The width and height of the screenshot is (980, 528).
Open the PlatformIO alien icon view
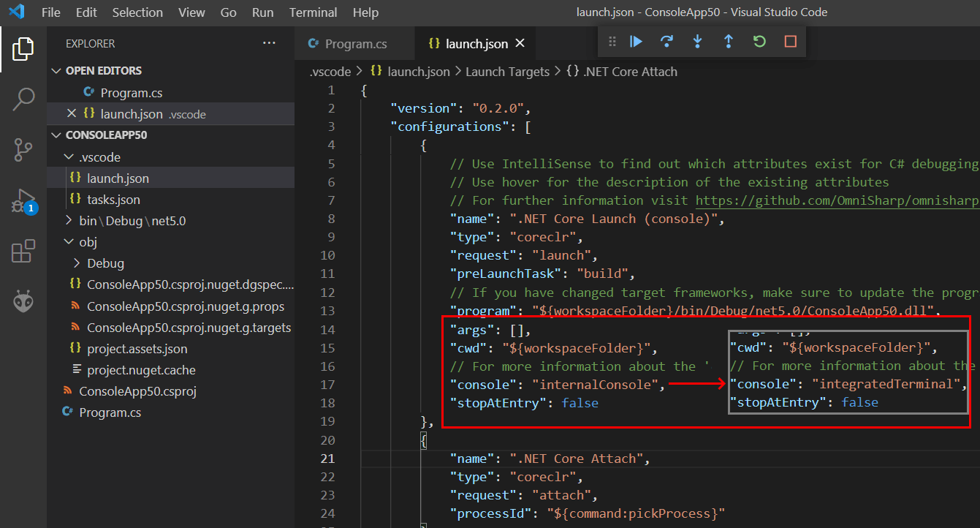point(23,301)
